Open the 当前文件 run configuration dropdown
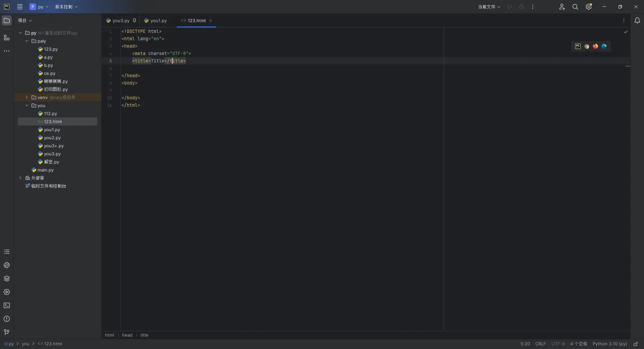Image resolution: width=644 pixels, height=349 pixels. tap(489, 7)
